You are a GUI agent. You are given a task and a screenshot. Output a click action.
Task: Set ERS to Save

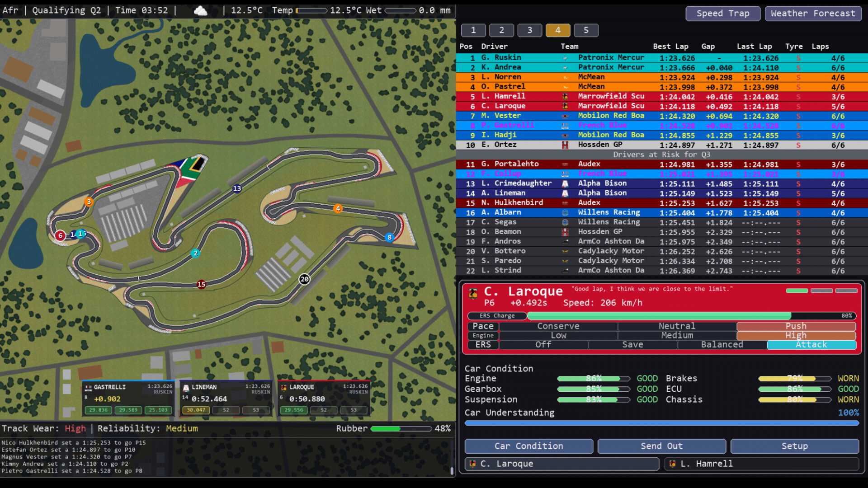(x=632, y=345)
